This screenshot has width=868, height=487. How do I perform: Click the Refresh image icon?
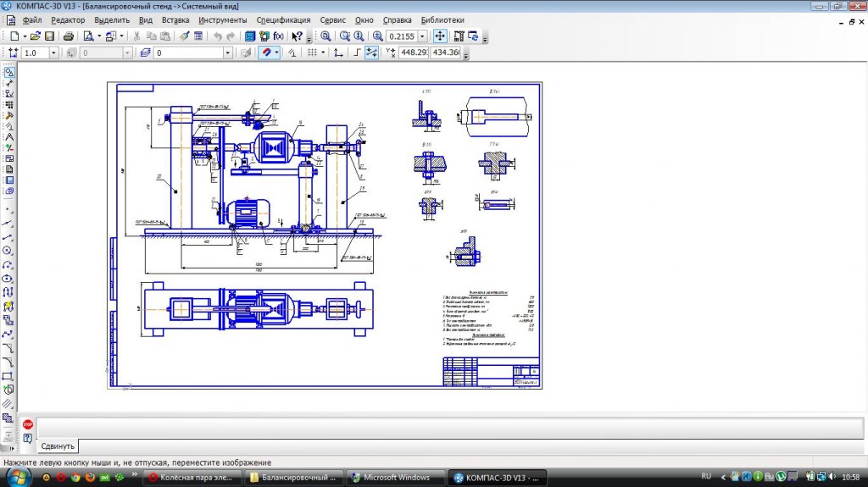click(x=473, y=36)
